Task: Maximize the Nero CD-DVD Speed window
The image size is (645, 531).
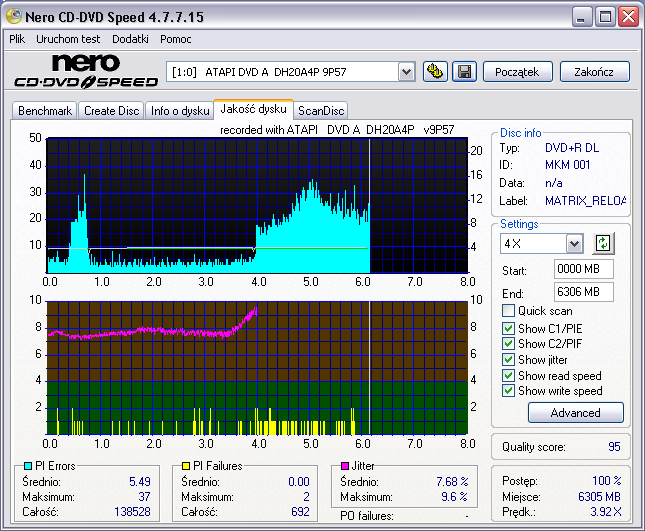Action: pos(605,17)
